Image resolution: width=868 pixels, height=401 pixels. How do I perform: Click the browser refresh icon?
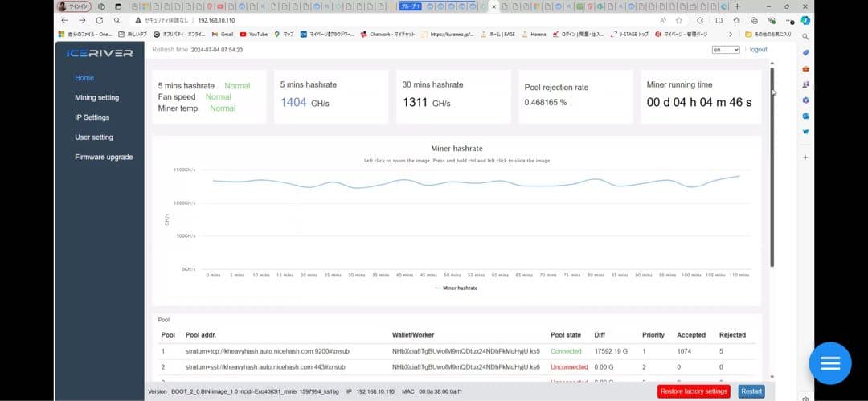pyautogui.click(x=99, y=20)
